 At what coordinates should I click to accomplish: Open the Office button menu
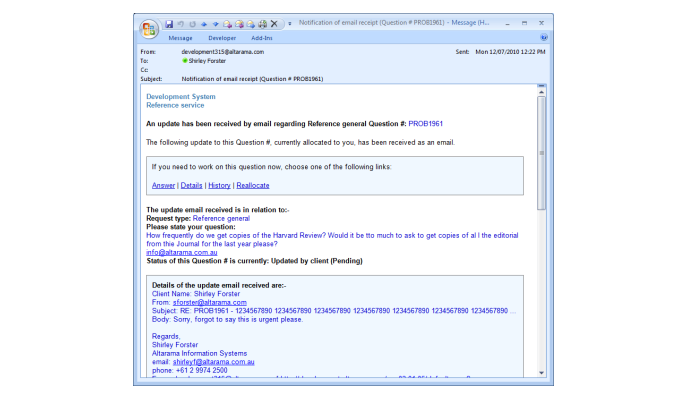coord(149,29)
